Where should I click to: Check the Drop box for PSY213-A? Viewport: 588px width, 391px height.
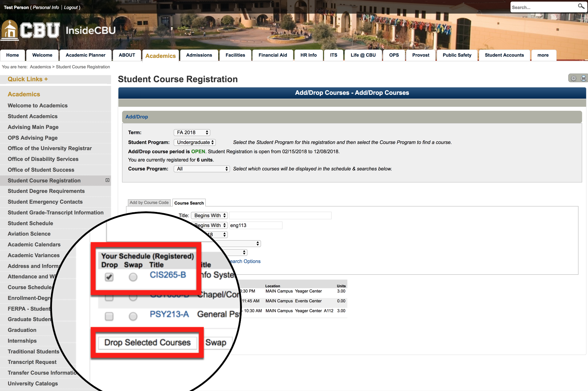(x=109, y=316)
